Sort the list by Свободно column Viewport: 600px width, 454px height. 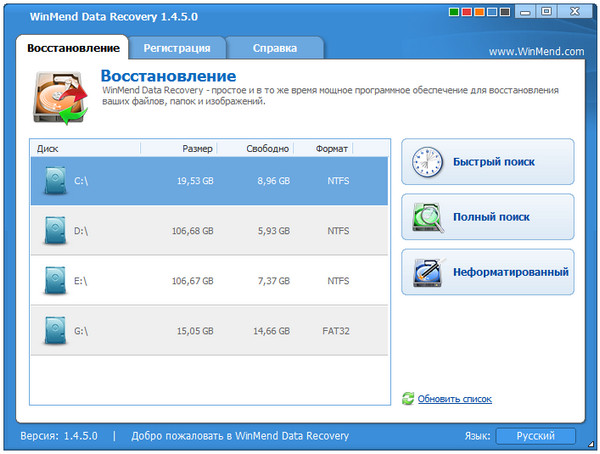coord(268,149)
